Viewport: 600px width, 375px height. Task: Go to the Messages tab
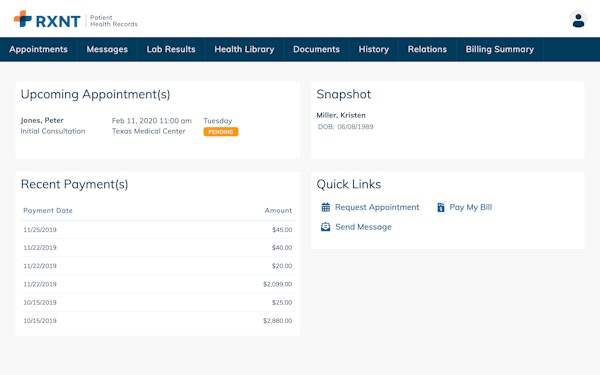coord(107,49)
